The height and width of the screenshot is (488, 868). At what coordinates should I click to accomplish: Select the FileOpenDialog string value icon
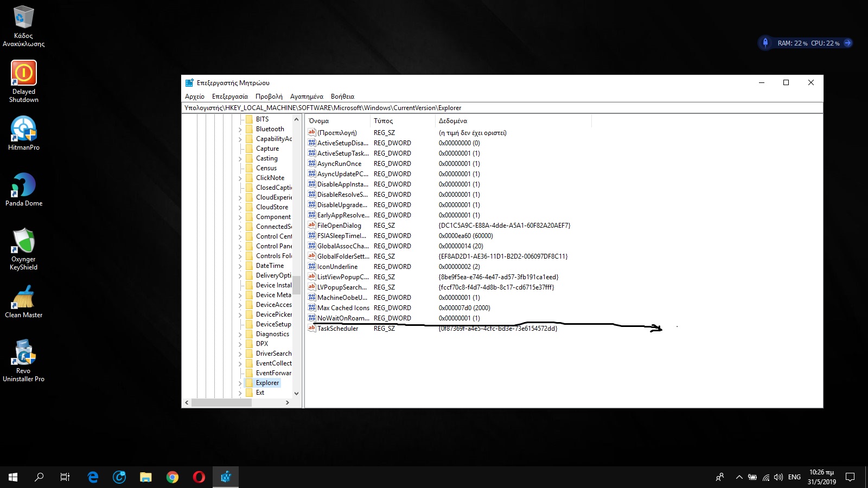[x=312, y=225]
